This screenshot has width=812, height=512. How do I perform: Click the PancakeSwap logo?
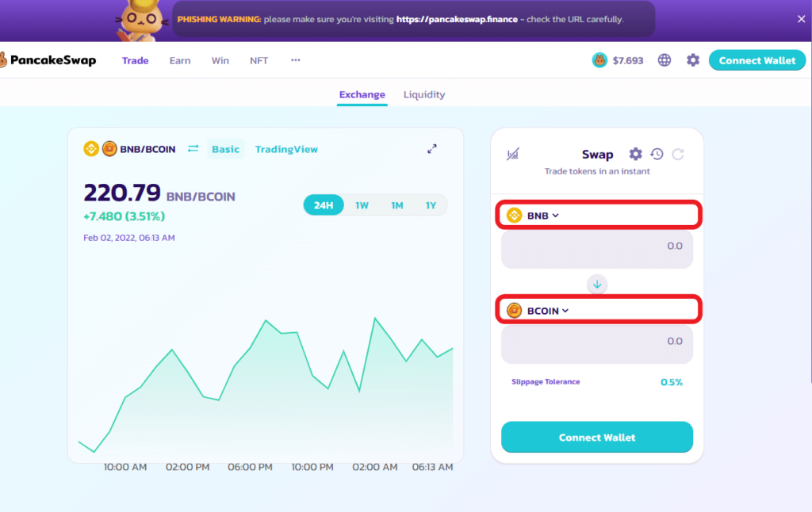(x=48, y=60)
